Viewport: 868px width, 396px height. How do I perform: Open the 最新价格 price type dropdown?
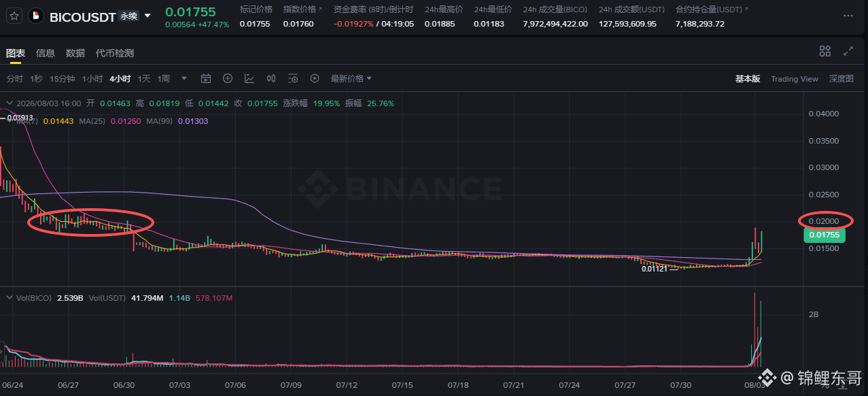(351, 78)
